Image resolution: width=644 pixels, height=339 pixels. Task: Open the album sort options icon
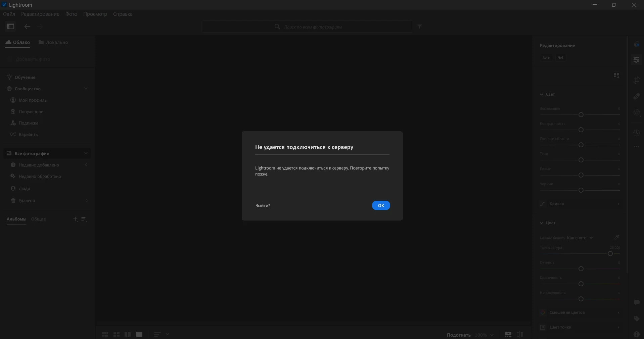[x=84, y=219]
